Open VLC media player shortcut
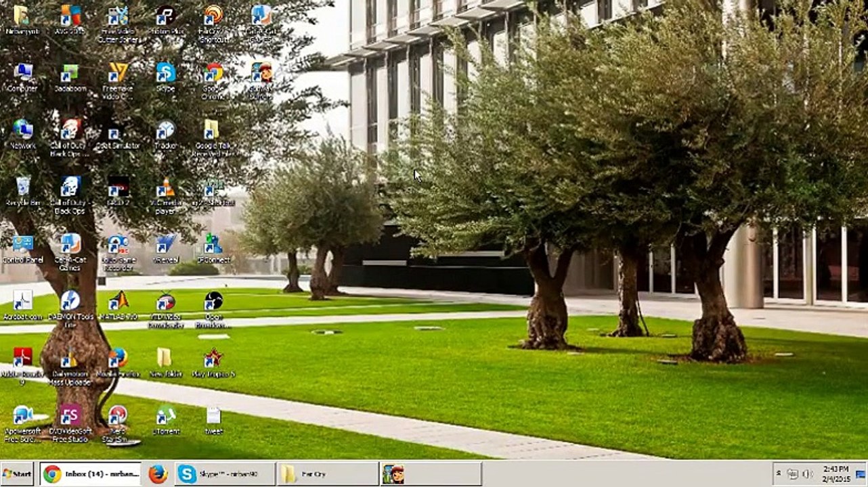Viewport: 868px width, 487px height. (165, 196)
